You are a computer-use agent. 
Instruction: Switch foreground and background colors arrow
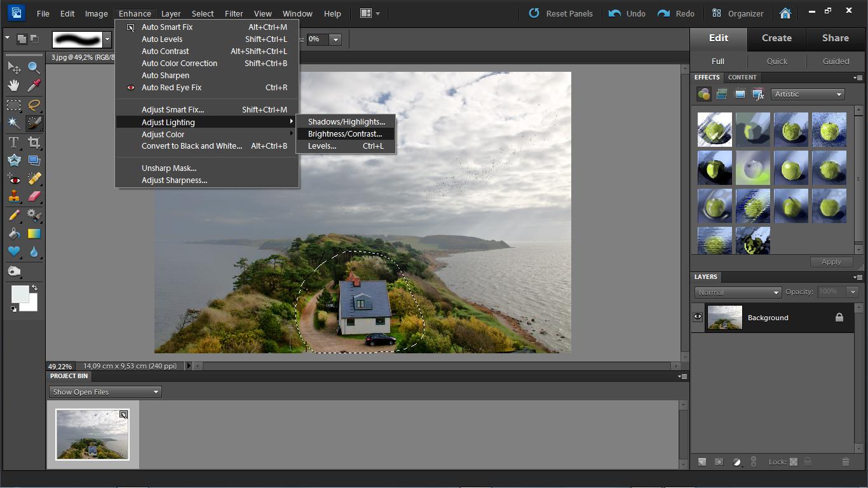point(34,288)
